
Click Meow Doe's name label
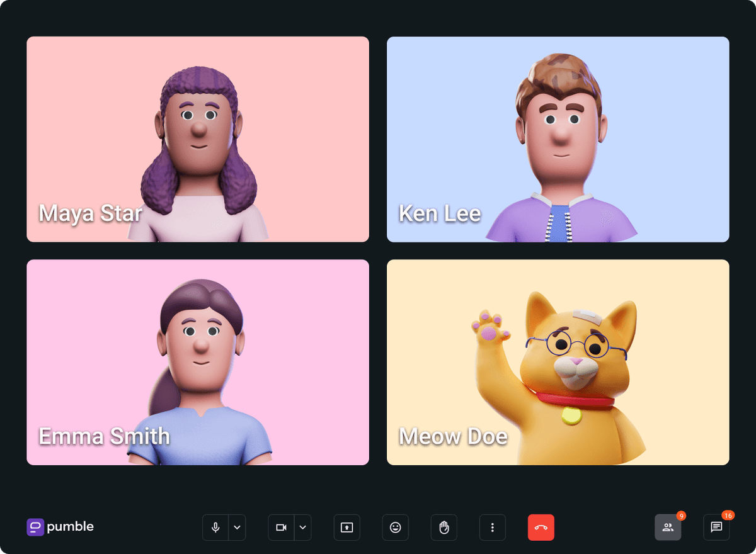tap(452, 436)
